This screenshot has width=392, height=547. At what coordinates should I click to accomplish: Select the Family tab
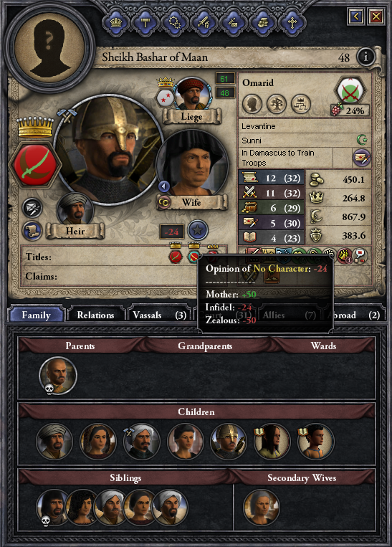tap(36, 315)
